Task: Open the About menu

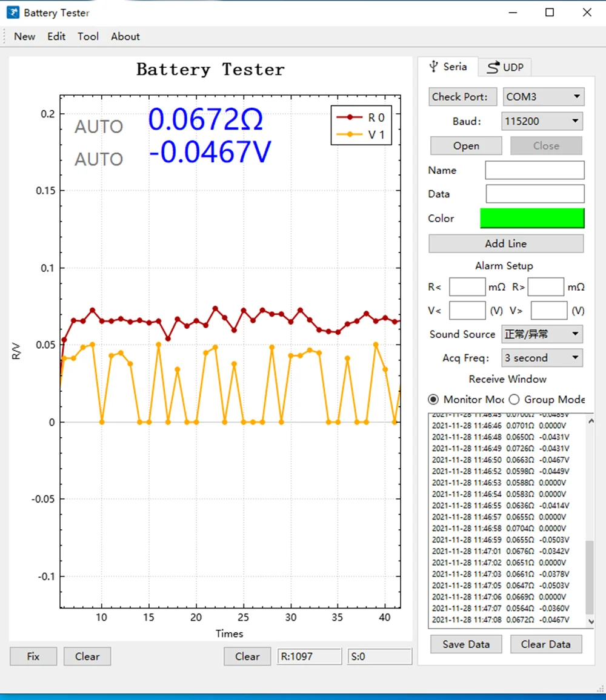Action: click(125, 36)
